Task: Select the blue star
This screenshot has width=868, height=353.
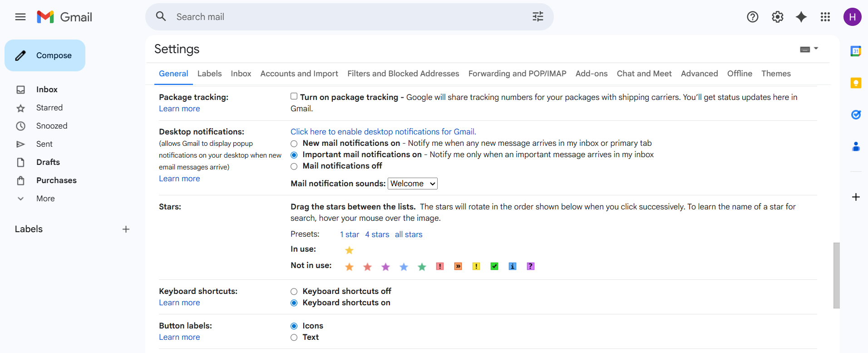Action: (404, 267)
